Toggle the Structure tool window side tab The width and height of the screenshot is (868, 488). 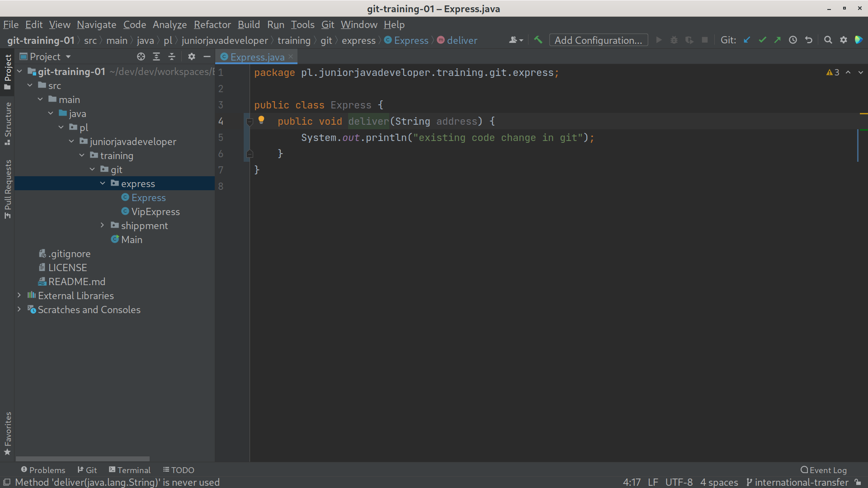point(7,124)
